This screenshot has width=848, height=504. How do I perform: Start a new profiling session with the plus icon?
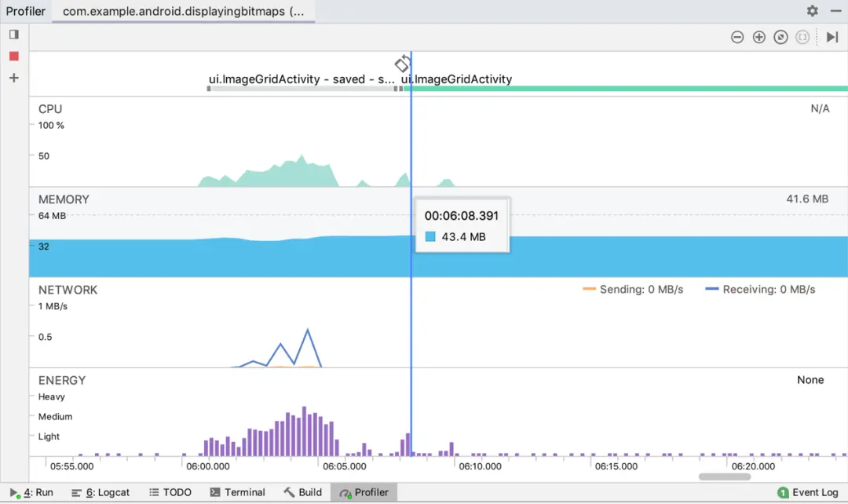coord(14,78)
